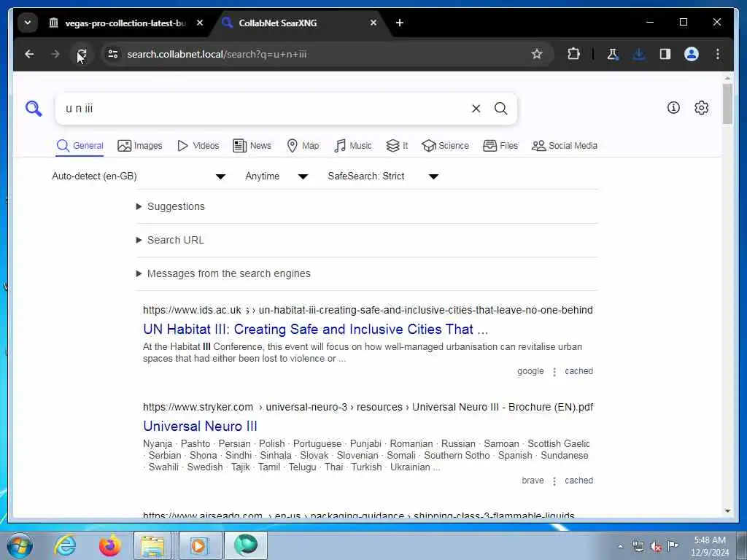Screen dimensions: 747x560
Task: Open the profile avatar menu
Action: (692, 54)
